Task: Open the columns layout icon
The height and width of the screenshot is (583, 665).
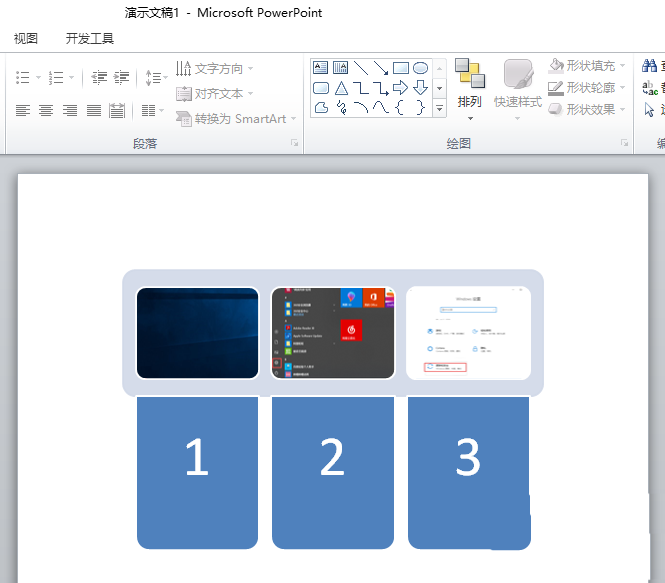Action: click(x=148, y=111)
